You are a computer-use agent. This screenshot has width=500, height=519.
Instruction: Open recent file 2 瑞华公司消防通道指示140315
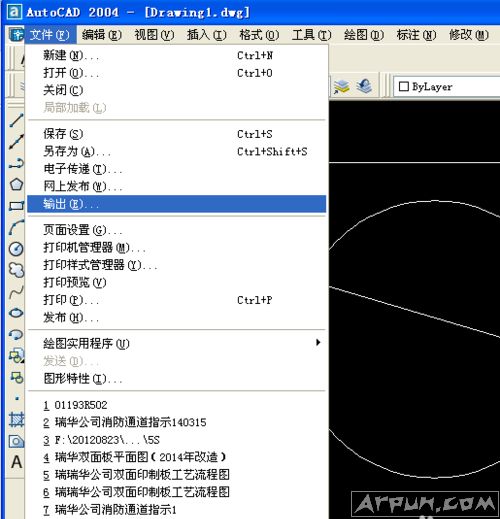click(177, 422)
